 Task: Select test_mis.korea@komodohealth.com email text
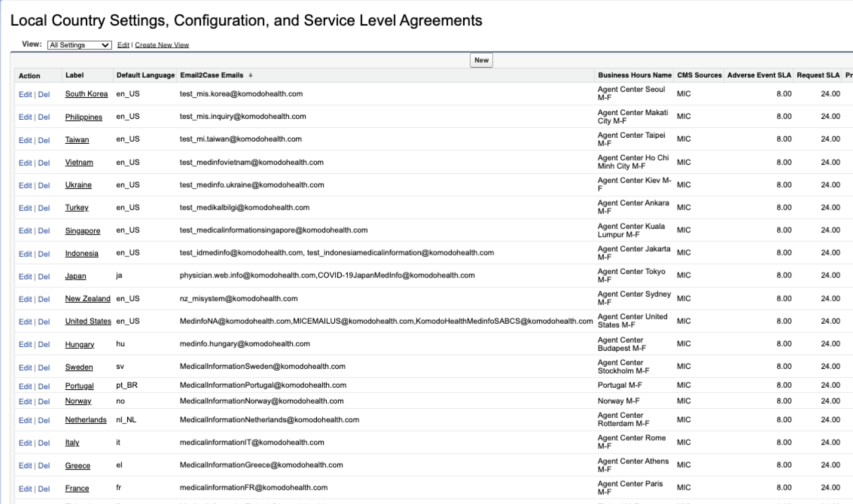241,94
